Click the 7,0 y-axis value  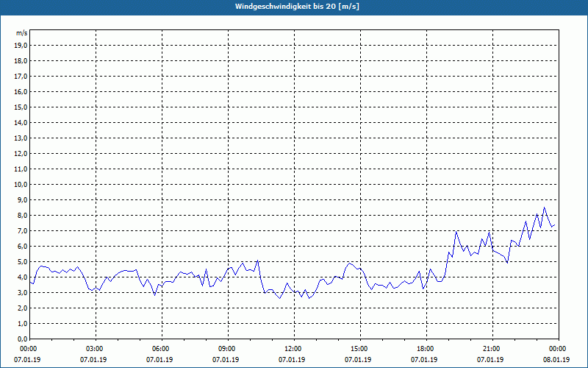(22, 230)
